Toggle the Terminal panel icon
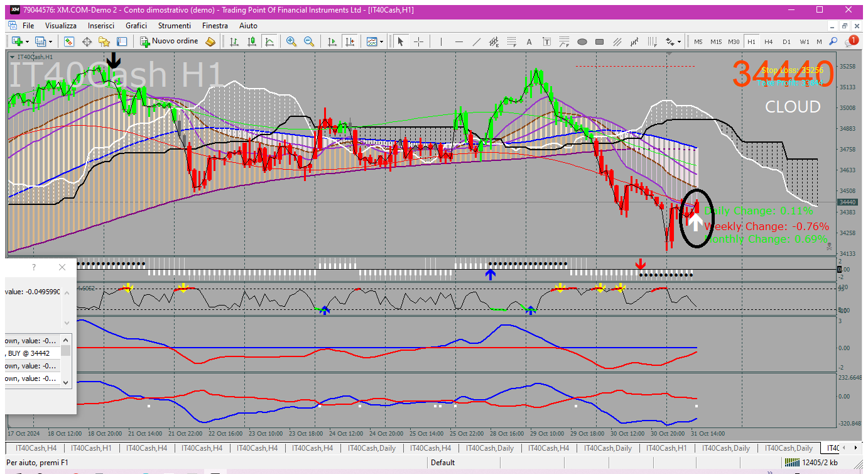Image resolution: width=868 pixels, height=474 pixels. click(122, 41)
